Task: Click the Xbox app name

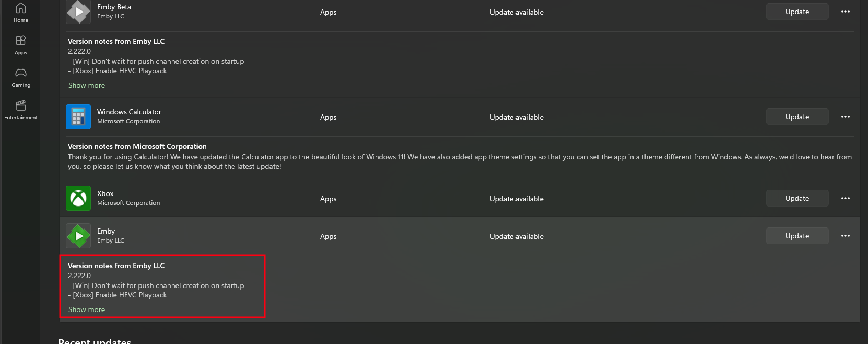Action: (x=105, y=193)
